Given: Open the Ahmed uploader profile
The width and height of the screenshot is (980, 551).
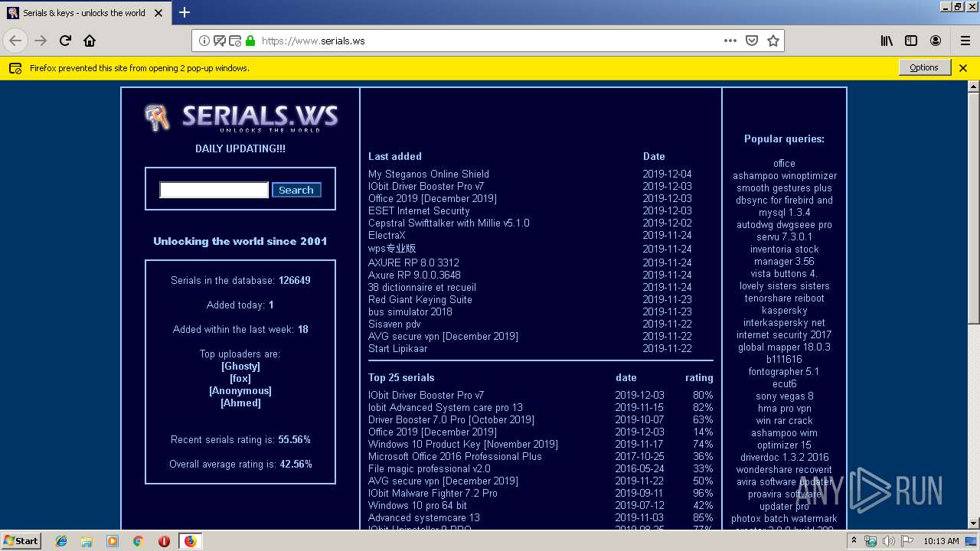Looking at the screenshot, I should tap(240, 403).
